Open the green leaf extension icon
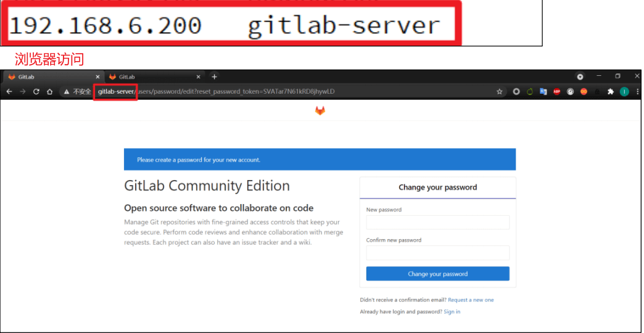Screen dimensions: 644x333 point(530,91)
